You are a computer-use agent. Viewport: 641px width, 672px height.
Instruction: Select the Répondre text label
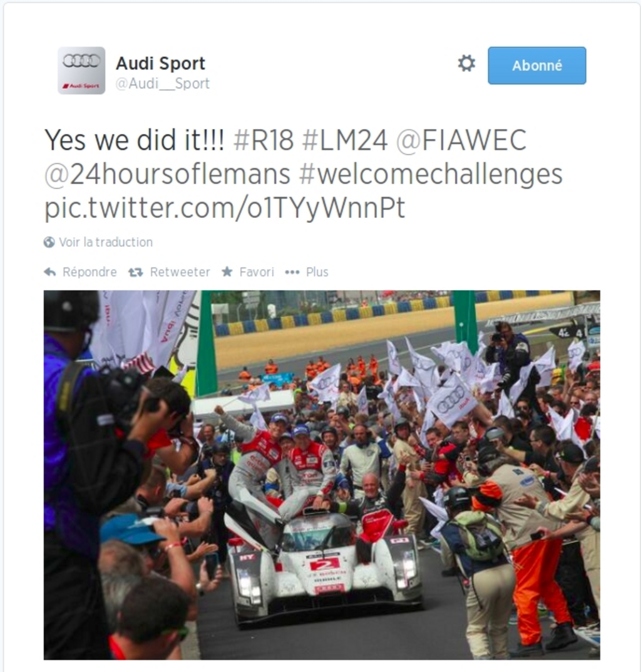(x=90, y=272)
